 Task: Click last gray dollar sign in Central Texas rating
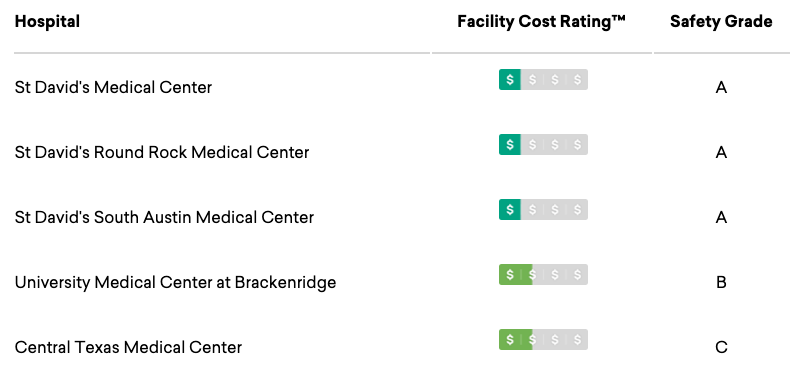pyautogui.click(x=578, y=340)
